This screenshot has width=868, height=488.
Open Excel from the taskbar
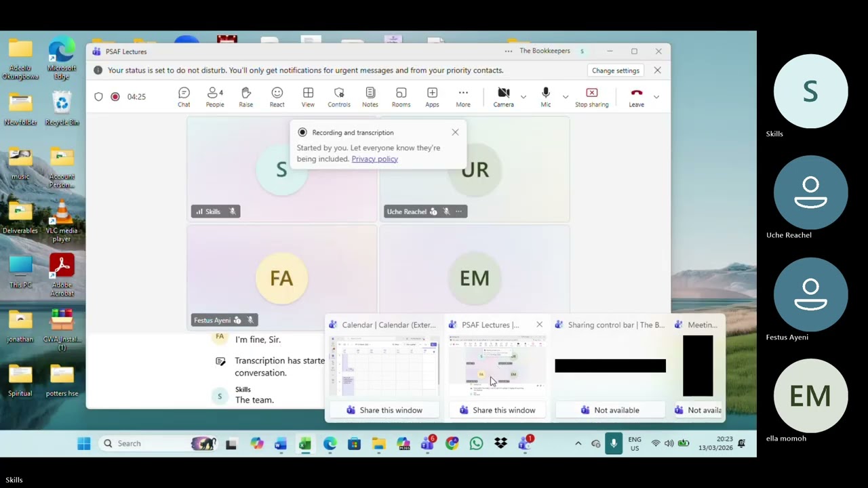(305, 443)
